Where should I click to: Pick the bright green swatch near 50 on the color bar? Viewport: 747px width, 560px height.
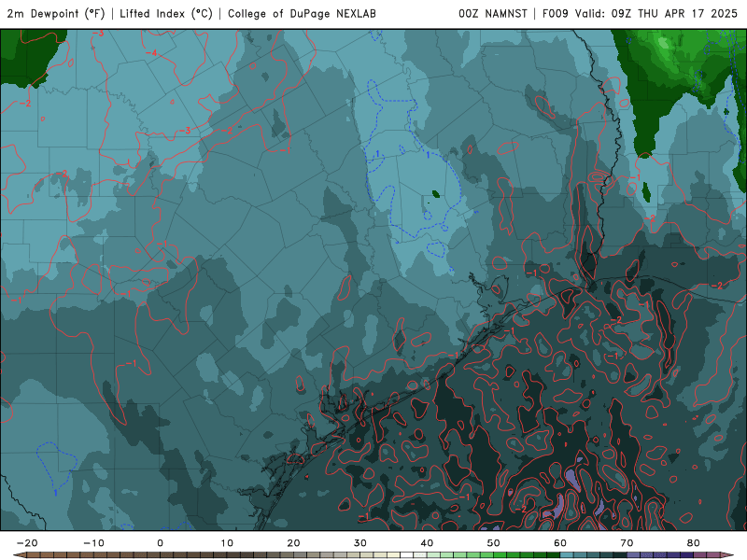(500, 555)
